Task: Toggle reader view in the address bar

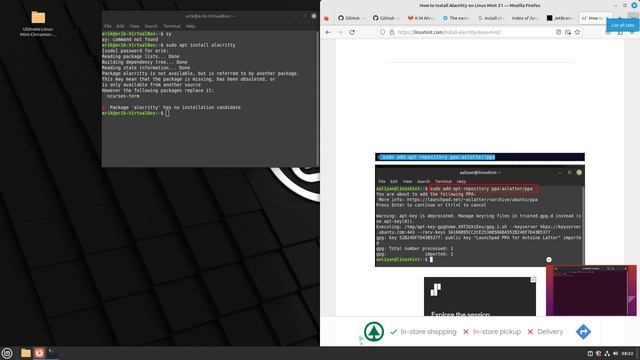Action: coord(558,32)
